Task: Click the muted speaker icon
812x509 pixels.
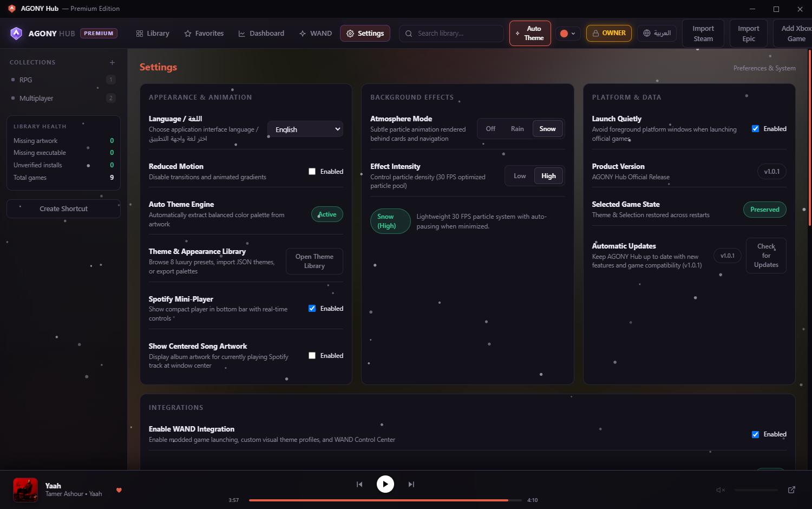Action: tap(721, 490)
